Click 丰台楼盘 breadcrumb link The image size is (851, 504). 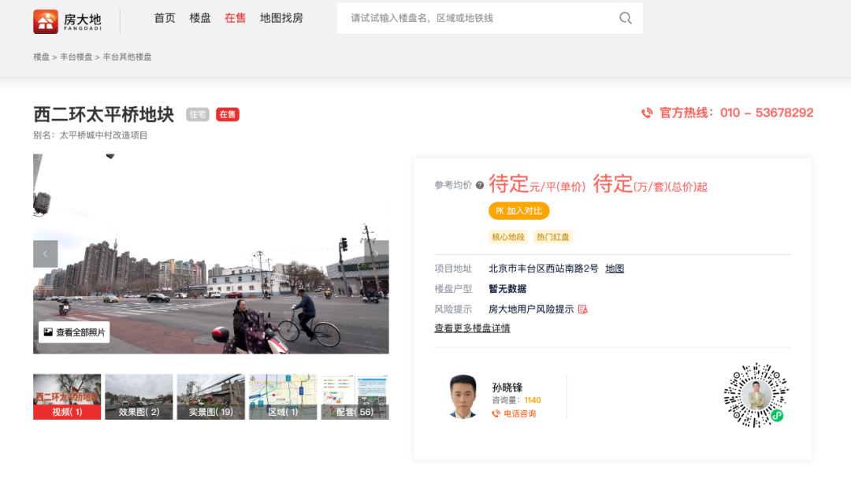[76, 57]
